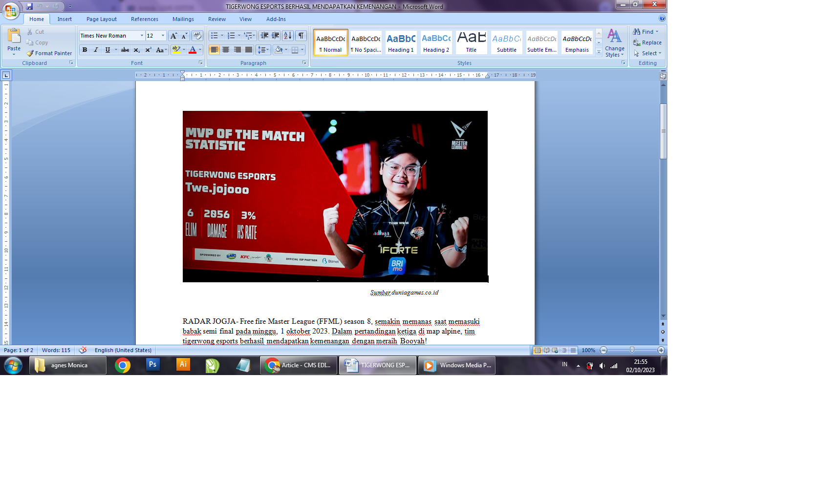This screenshot has height=504, width=820.
Task: Click zoom slider handle
Action: [632, 350]
